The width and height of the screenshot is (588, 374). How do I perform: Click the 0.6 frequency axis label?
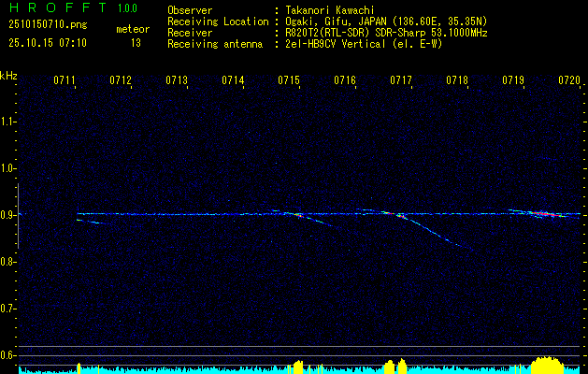click(x=8, y=354)
